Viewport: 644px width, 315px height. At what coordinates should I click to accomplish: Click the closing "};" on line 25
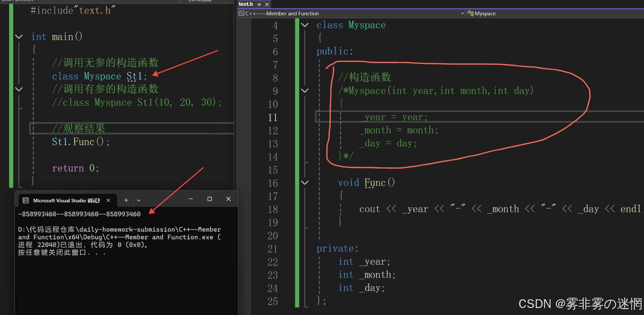(x=321, y=301)
